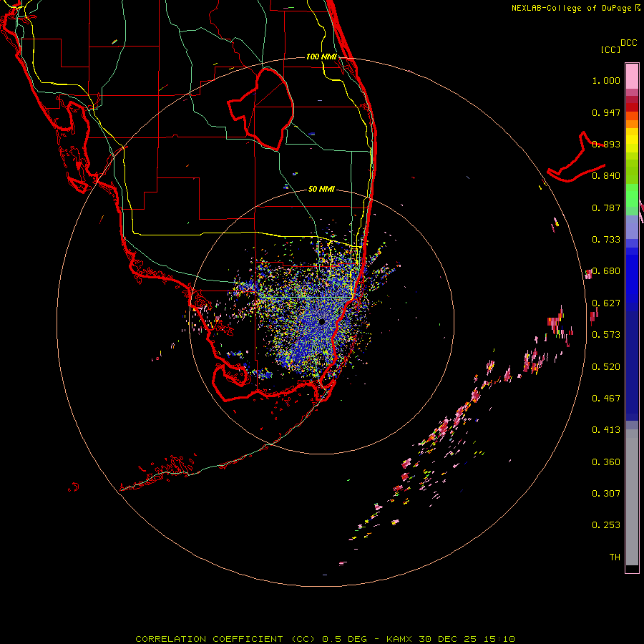Pick the gray band of the color bar
Screen dimensions: 644x644
tap(632, 497)
